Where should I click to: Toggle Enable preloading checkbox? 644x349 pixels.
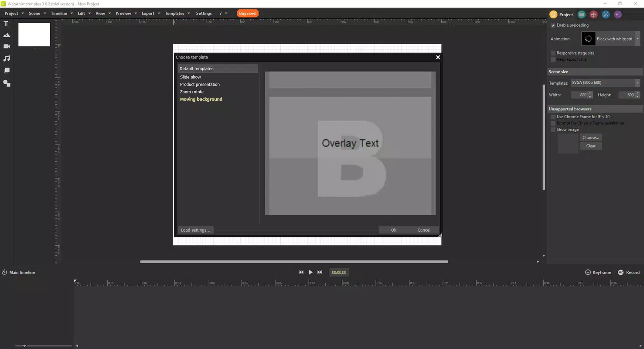(x=553, y=25)
